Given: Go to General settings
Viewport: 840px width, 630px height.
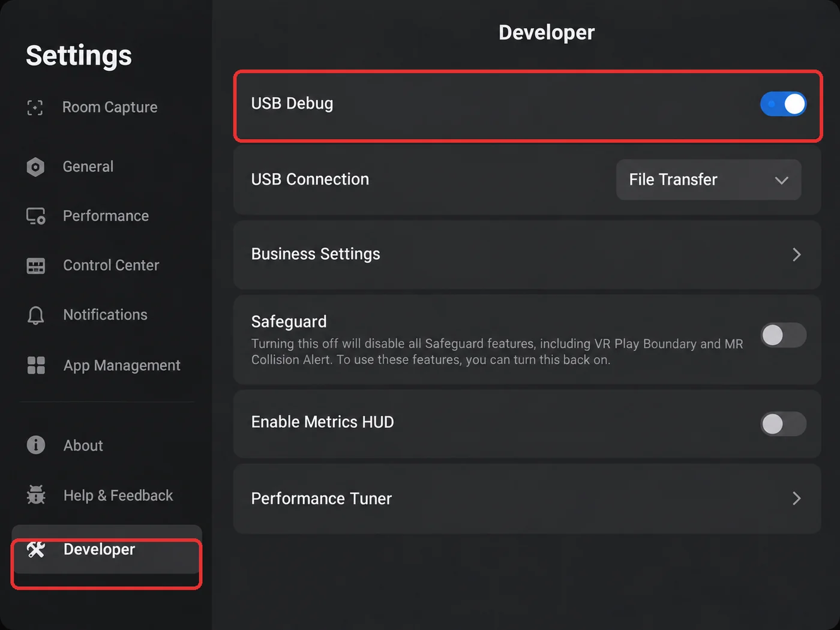Looking at the screenshot, I should click(x=107, y=167).
